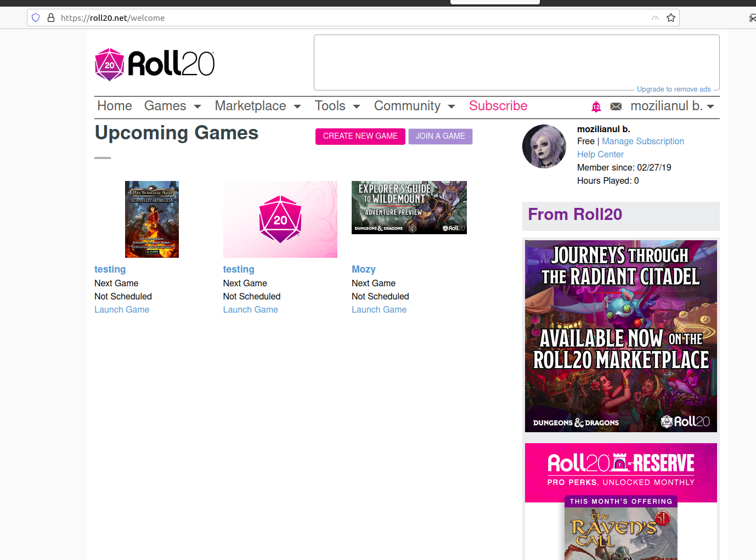Image resolution: width=756 pixels, height=560 pixels.
Task: Check messages via the envelope icon
Action: tap(616, 106)
